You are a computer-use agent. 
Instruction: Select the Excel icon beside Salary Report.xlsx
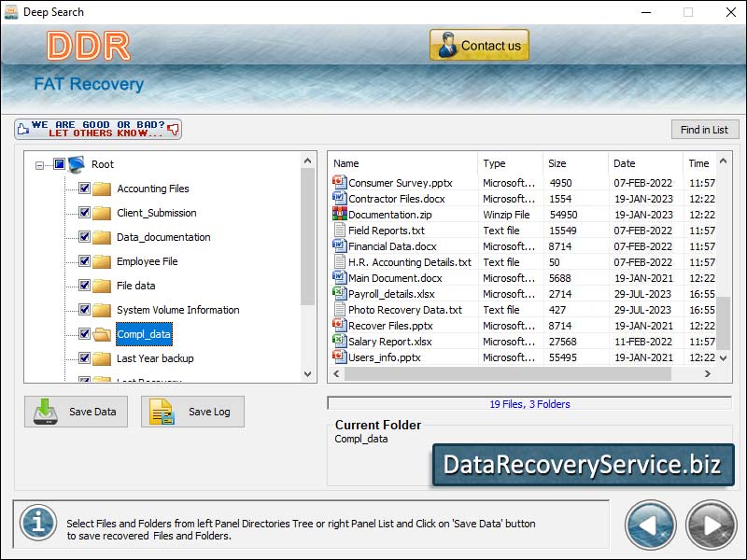click(338, 341)
